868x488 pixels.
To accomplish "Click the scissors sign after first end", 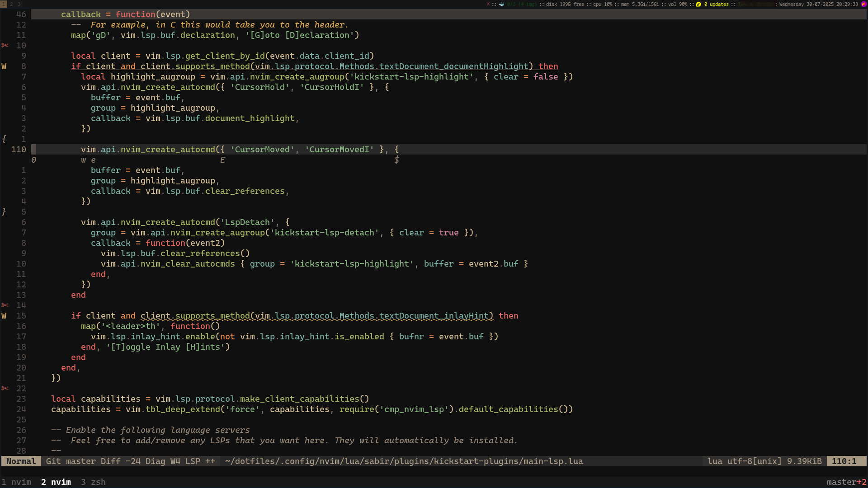I will pos(5,305).
